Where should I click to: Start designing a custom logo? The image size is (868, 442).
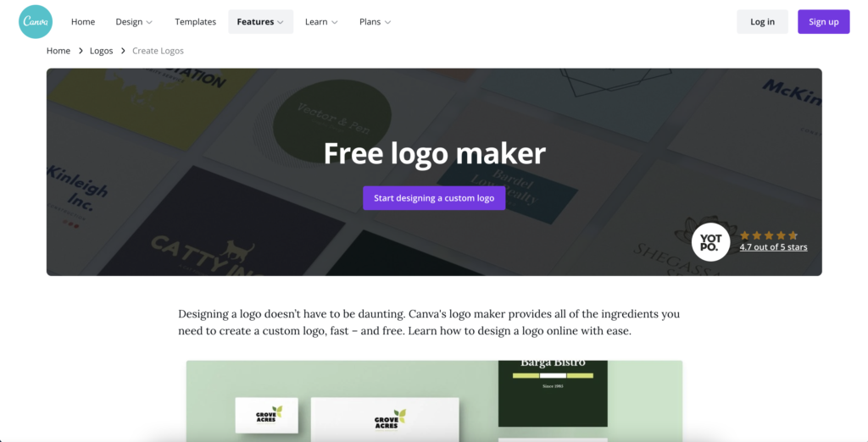(434, 198)
